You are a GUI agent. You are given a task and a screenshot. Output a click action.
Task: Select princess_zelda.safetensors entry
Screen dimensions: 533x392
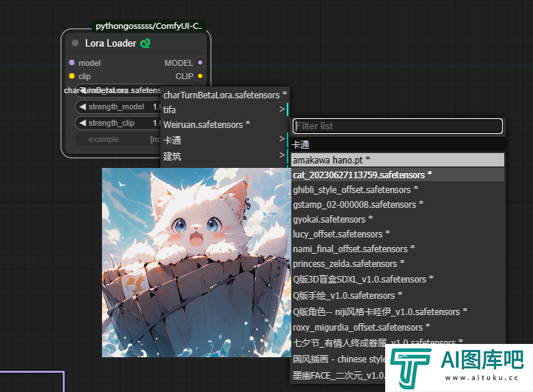tap(398, 264)
